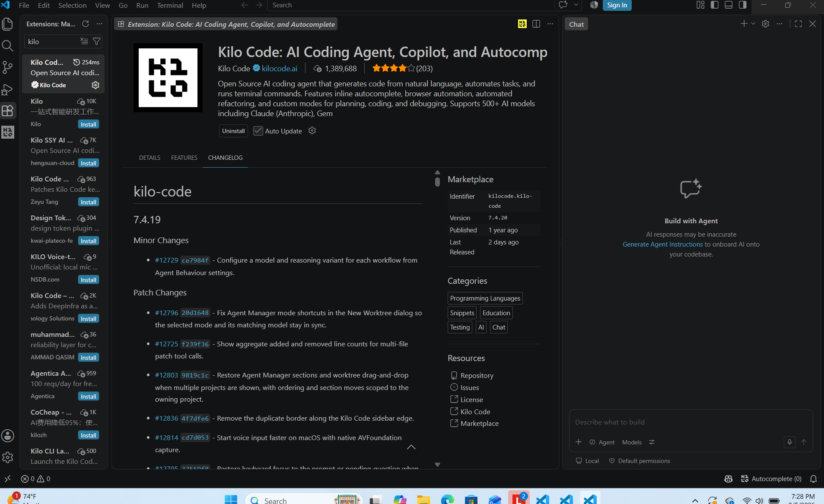Clear the extensions search results
This screenshot has width=824, height=504.
[x=84, y=41]
